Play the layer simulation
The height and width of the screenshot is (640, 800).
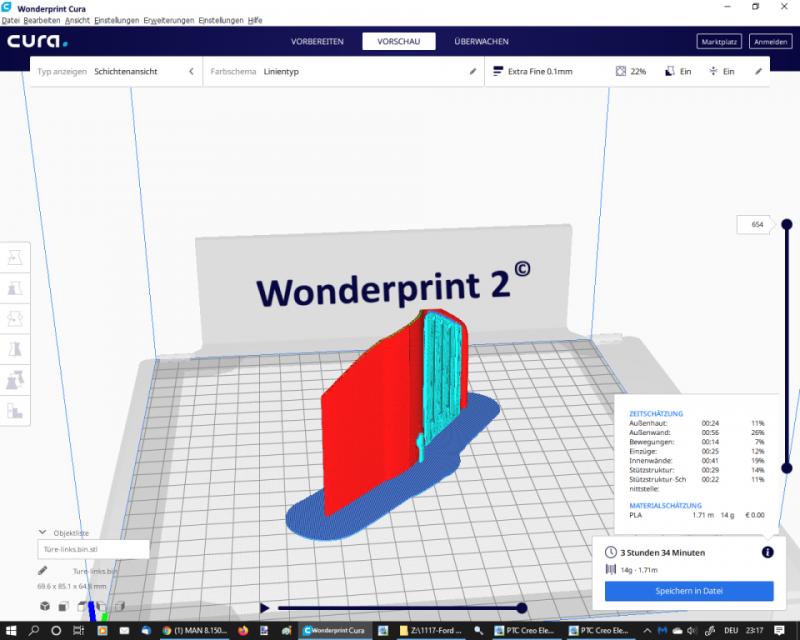(x=264, y=608)
